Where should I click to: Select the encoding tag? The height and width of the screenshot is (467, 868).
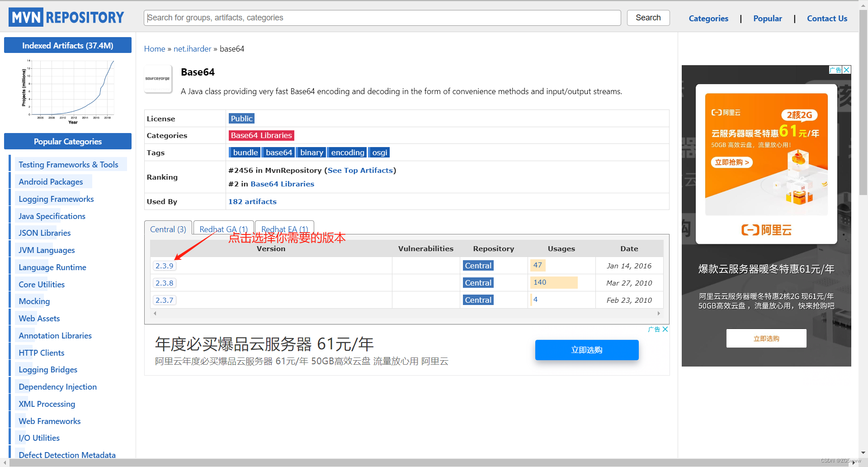(x=347, y=152)
